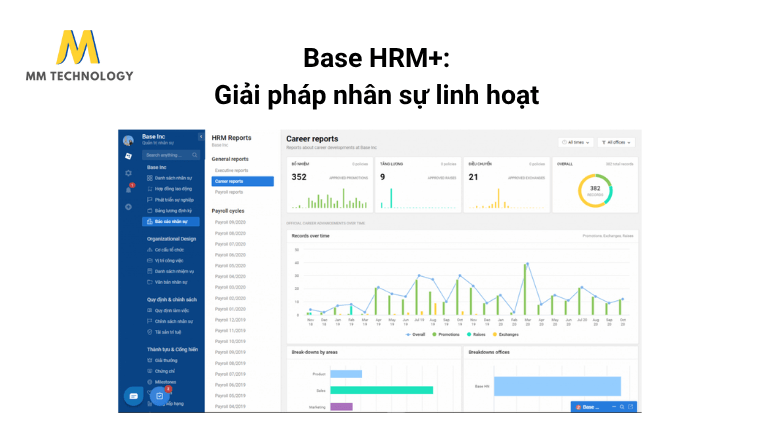Open the chat bubble button at bottom left
Viewport: 760px width, 430px height.
133,396
